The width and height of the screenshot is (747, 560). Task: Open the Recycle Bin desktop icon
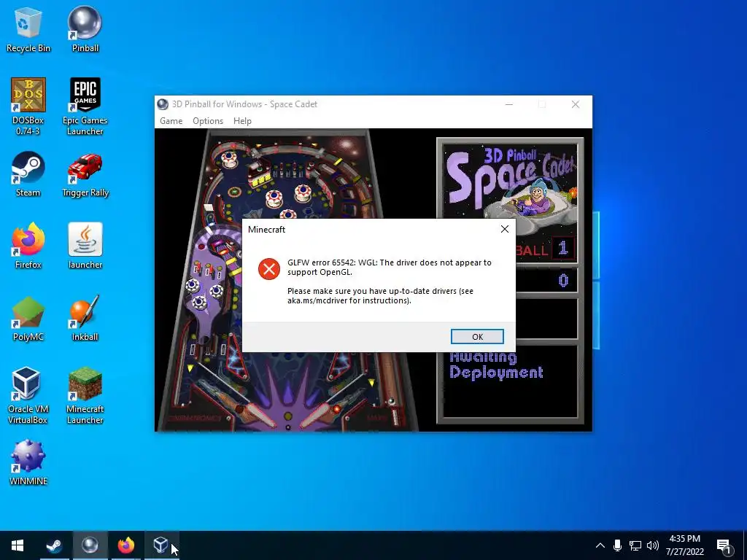[x=28, y=29]
